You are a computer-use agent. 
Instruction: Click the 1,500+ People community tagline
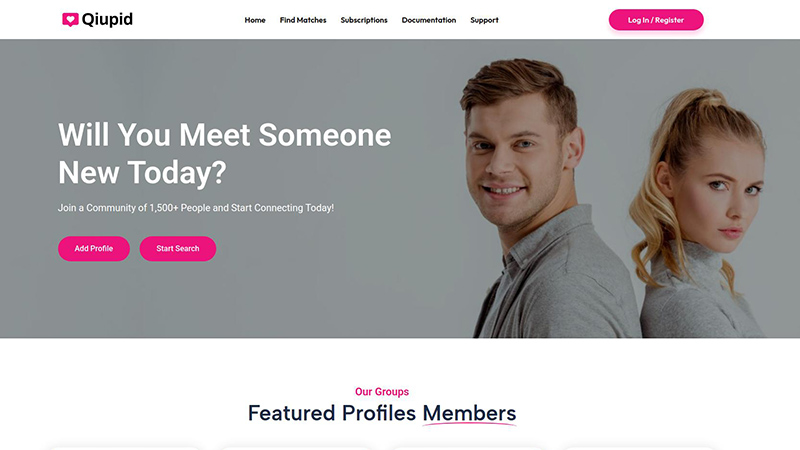[x=196, y=208]
